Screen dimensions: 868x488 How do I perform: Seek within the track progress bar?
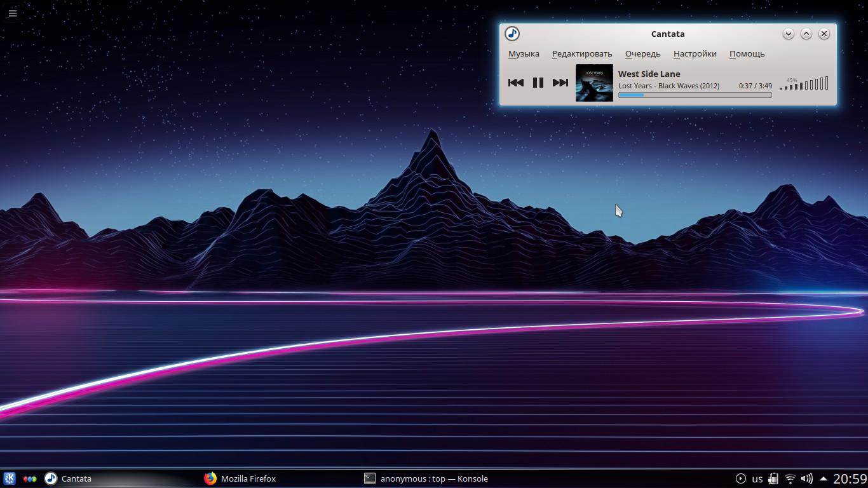click(695, 95)
